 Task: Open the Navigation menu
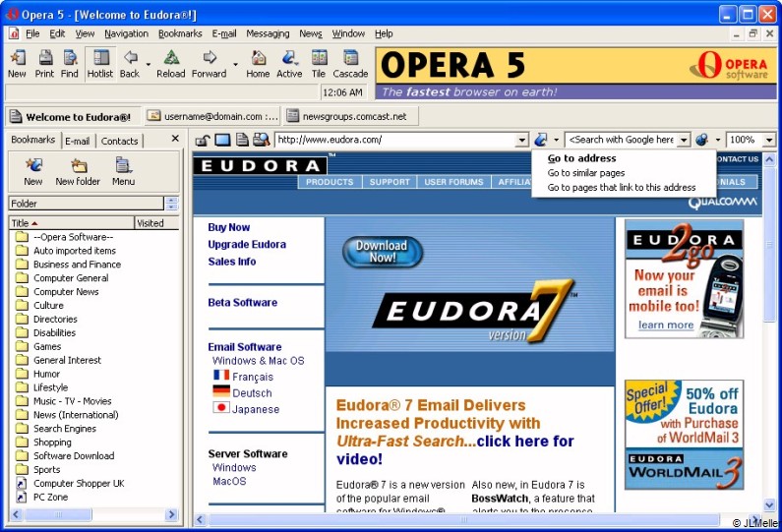(x=126, y=33)
